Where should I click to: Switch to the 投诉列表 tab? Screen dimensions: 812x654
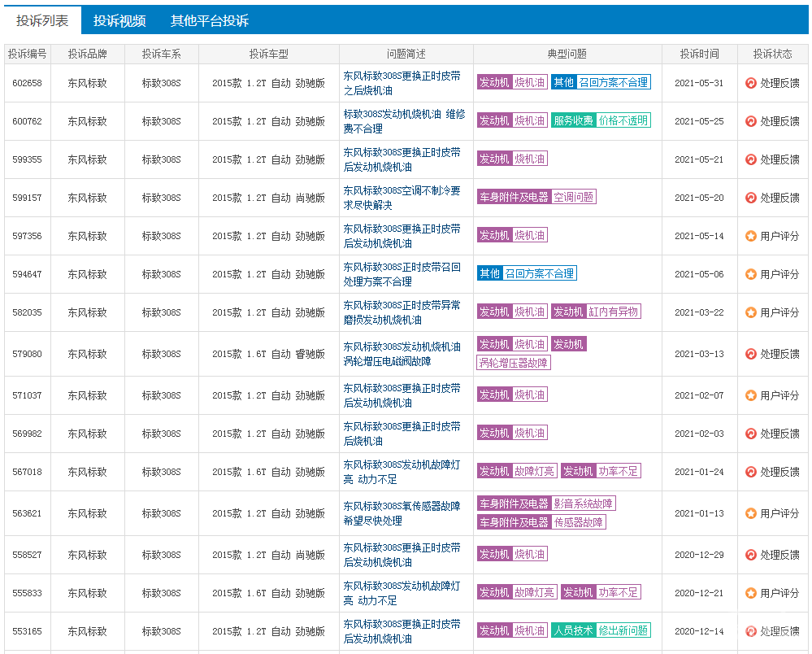click(x=42, y=20)
